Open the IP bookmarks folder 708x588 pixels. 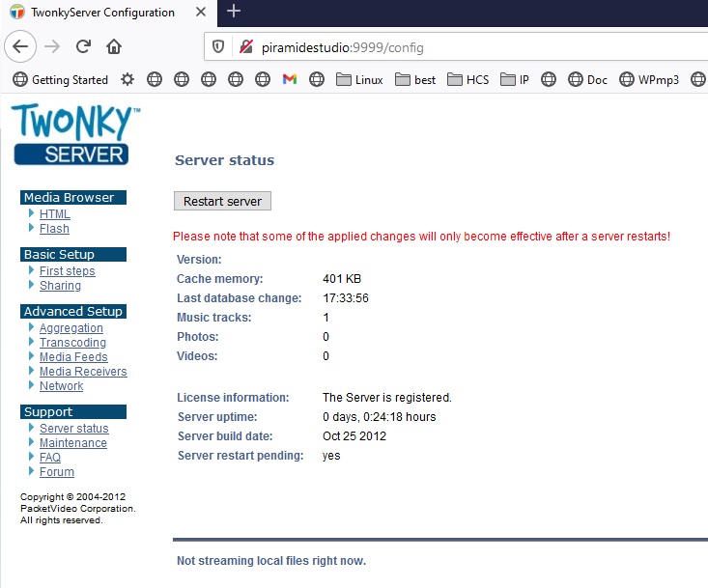(515, 80)
